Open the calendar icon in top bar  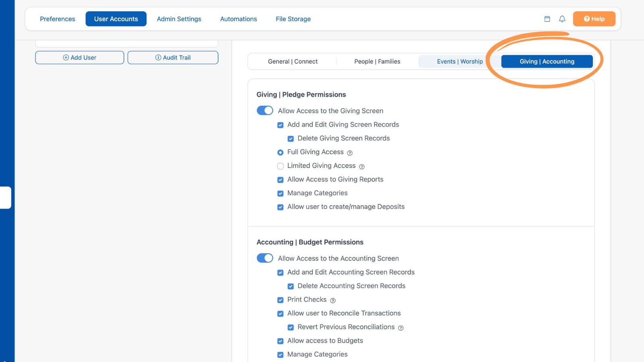point(547,19)
